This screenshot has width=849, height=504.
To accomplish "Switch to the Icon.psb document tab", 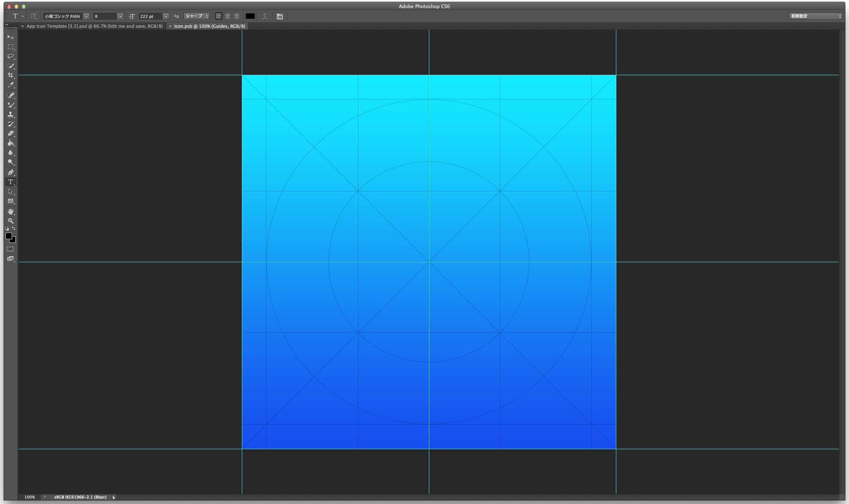I will pos(209,26).
